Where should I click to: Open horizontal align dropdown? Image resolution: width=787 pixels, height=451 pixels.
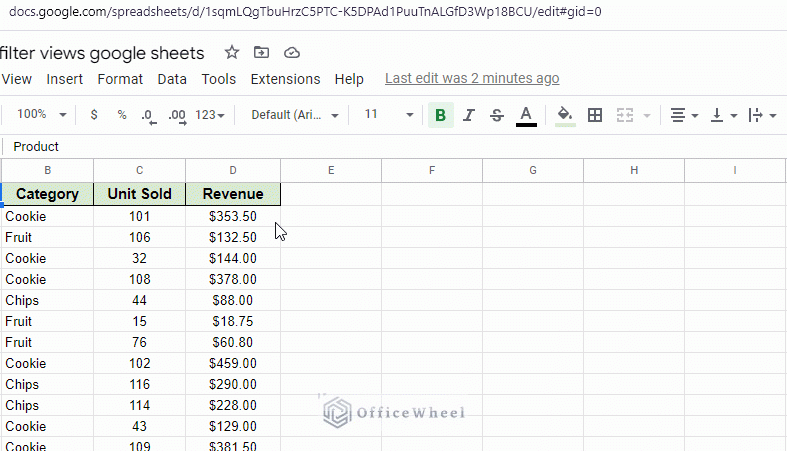click(x=684, y=115)
